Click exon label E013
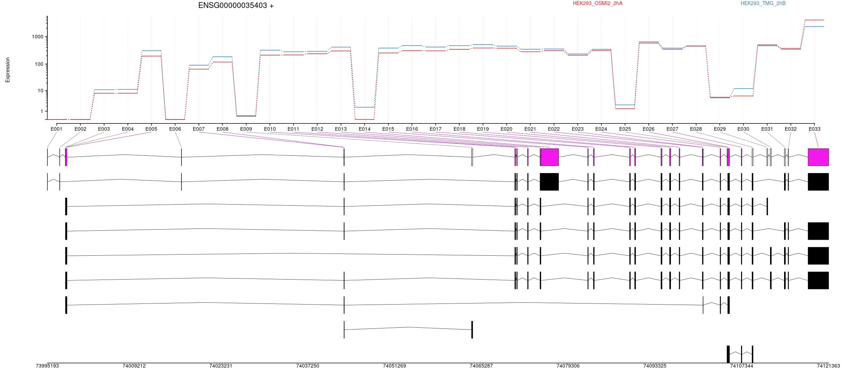Screen dimensions: 868x373 point(341,129)
